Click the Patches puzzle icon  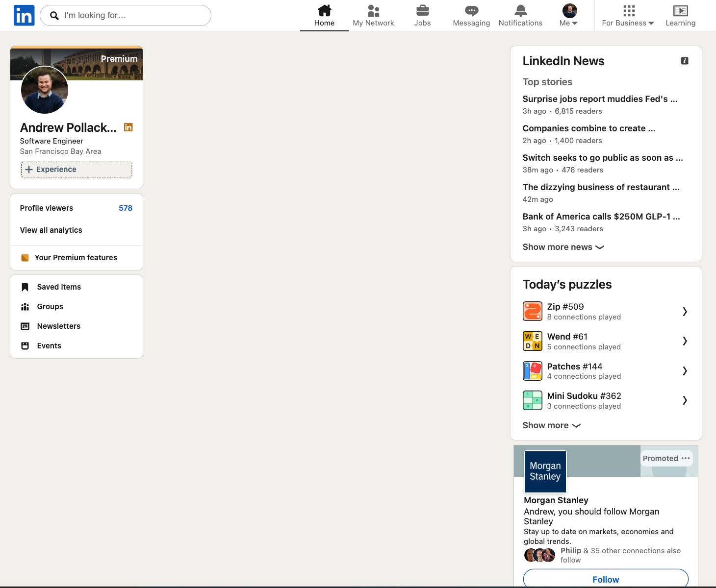pos(533,371)
